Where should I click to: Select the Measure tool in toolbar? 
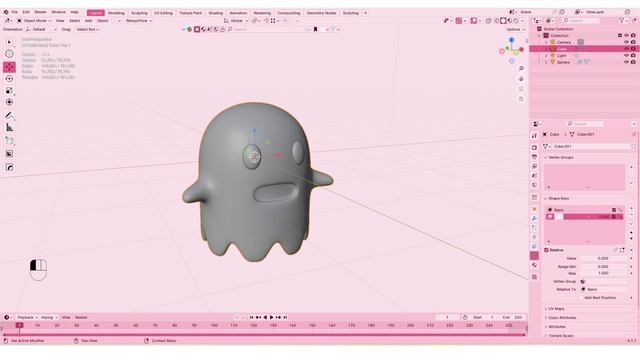click(9, 128)
